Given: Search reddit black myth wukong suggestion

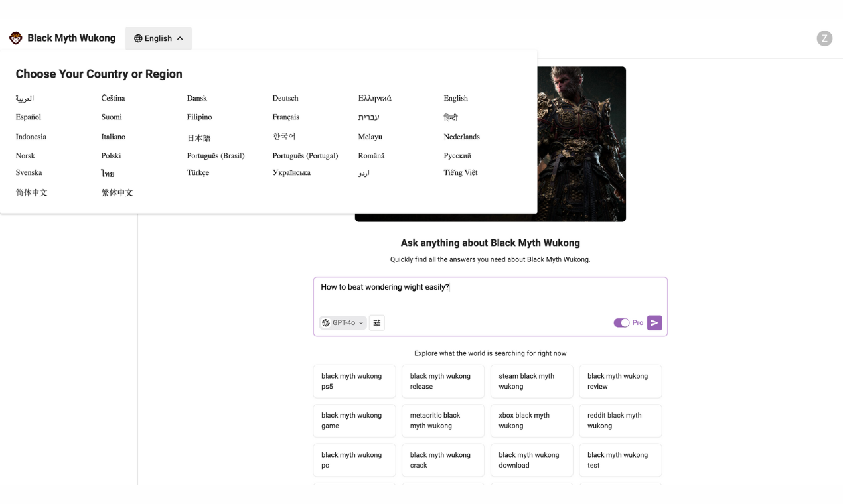Looking at the screenshot, I should coord(621,420).
